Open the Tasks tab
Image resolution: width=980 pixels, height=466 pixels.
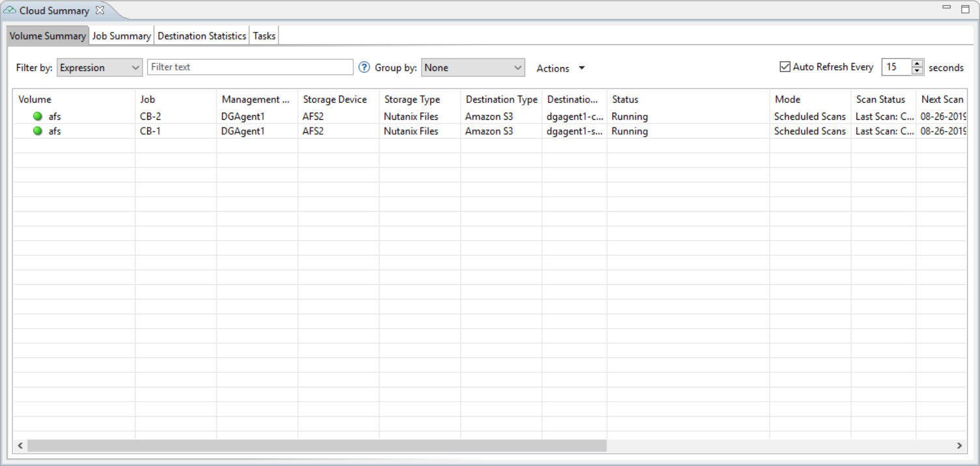coord(264,36)
